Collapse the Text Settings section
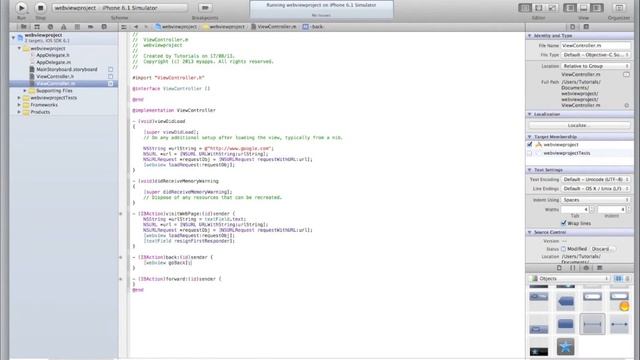This screenshot has height=360, width=640. click(530, 170)
